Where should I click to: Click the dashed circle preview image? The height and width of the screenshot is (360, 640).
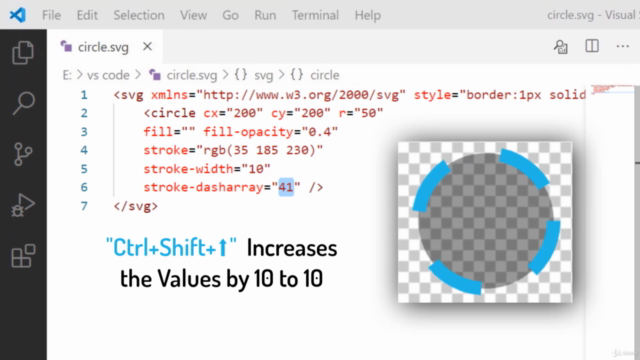coord(485,222)
